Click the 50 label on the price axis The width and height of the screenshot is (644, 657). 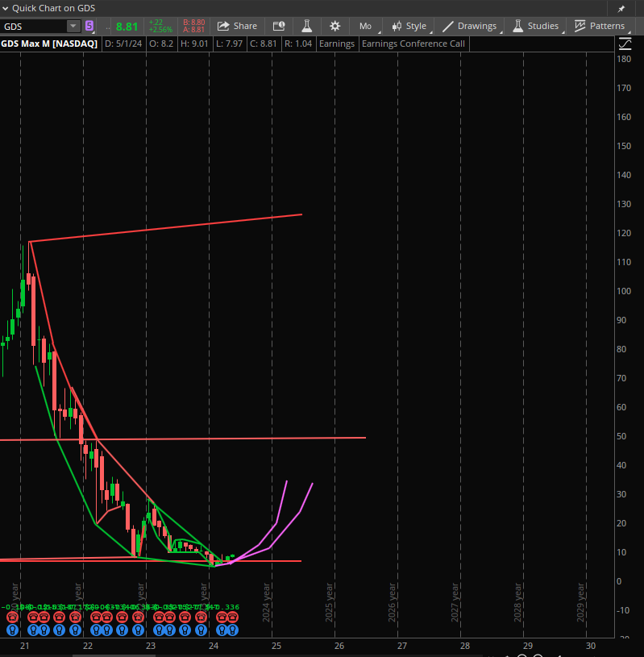click(x=621, y=436)
